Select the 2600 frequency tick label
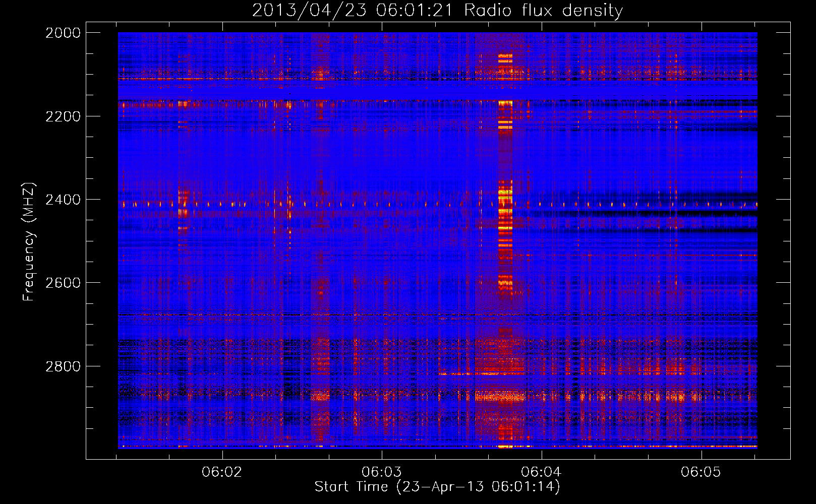Viewport: 816px width, 504px height. (x=63, y=283)
